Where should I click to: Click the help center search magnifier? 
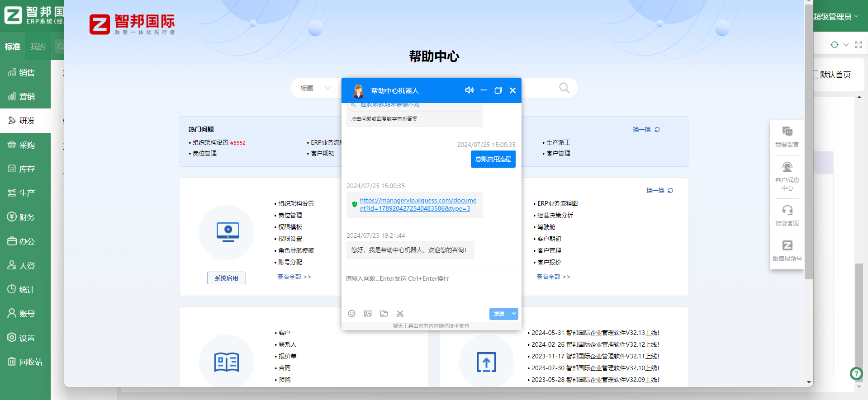(x=564, y=88)
